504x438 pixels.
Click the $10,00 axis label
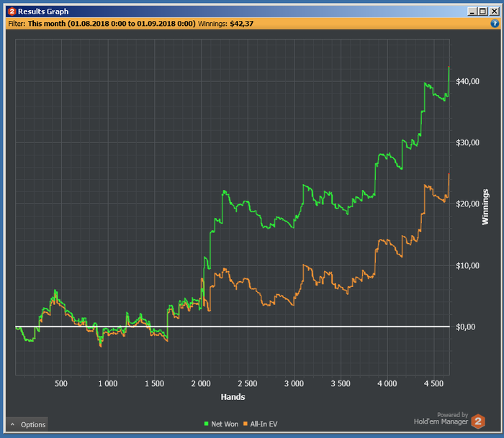pos(467,265)
